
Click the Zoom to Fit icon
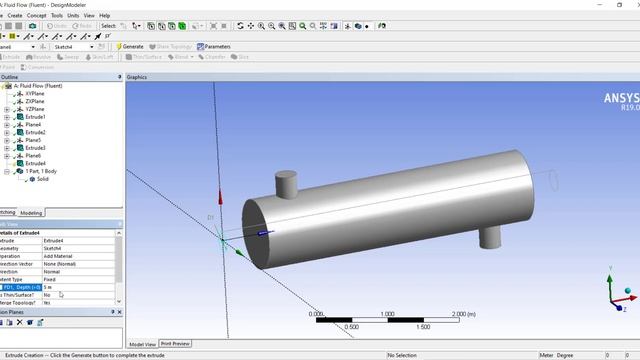(x=282, y=26)
